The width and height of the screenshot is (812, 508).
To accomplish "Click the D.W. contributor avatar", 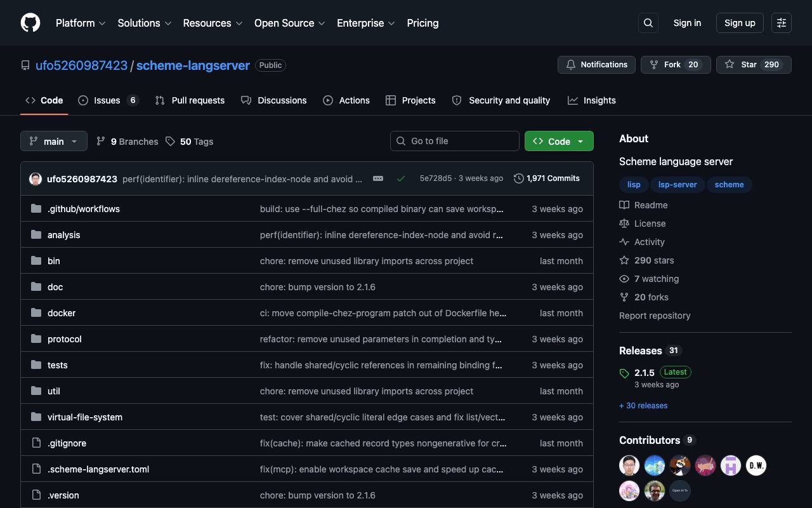I will click(x=756, y=465).
